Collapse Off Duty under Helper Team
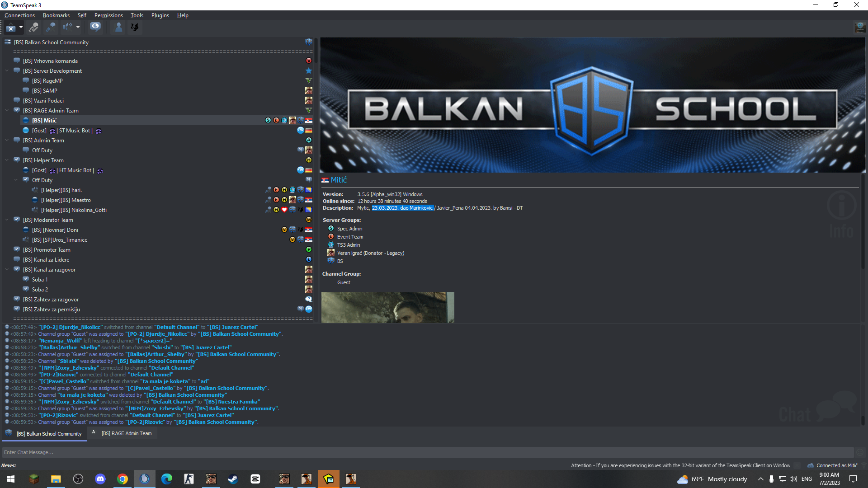Image resolution: width=868 pixels, height=488 pixels. (16, 180)
